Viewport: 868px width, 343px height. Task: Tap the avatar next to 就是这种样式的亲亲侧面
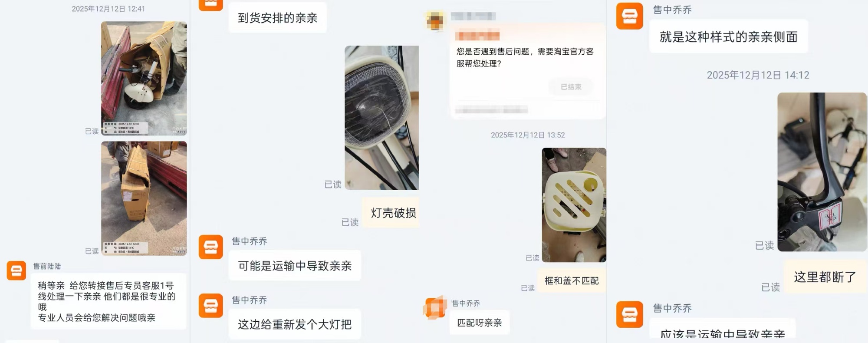[x=630, y=16]
